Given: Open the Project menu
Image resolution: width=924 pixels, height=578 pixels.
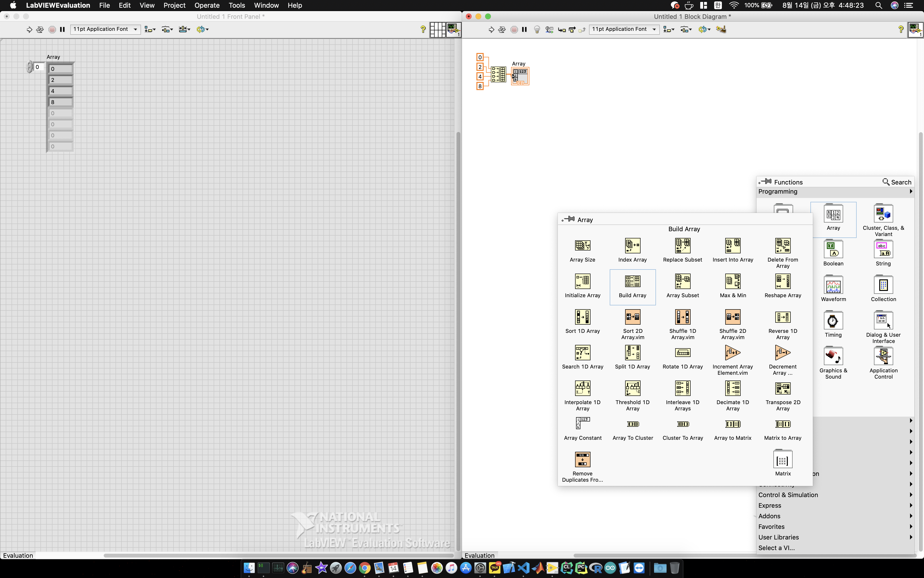Looking at the screenshot, I should tap(174, 5).
